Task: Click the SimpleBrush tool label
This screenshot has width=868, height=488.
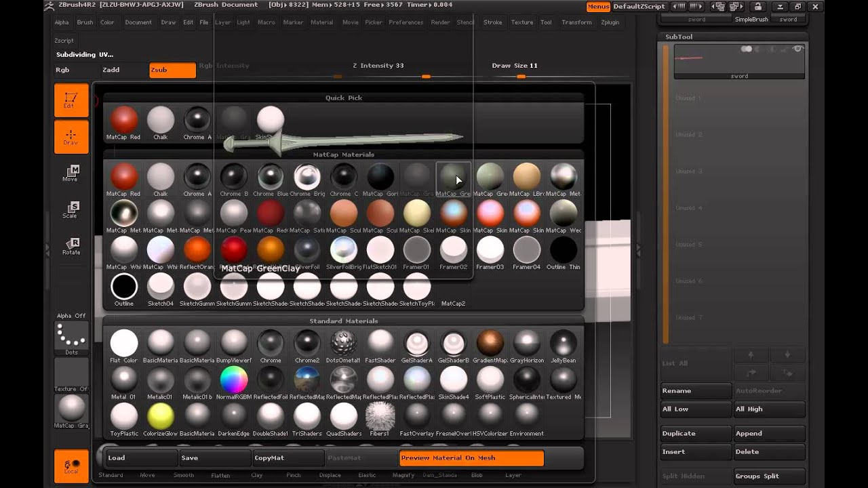Action: click(x=751, y=20)
